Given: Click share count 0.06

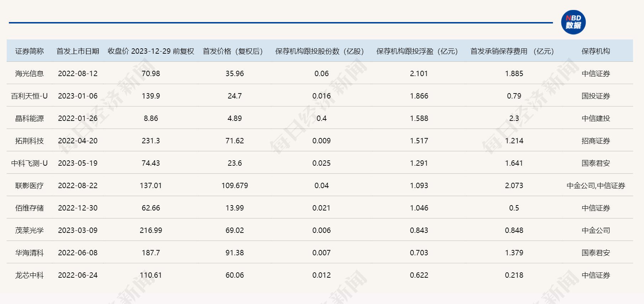Looking at the screenshot, I should pyautogui.click(x=321, y=74).
